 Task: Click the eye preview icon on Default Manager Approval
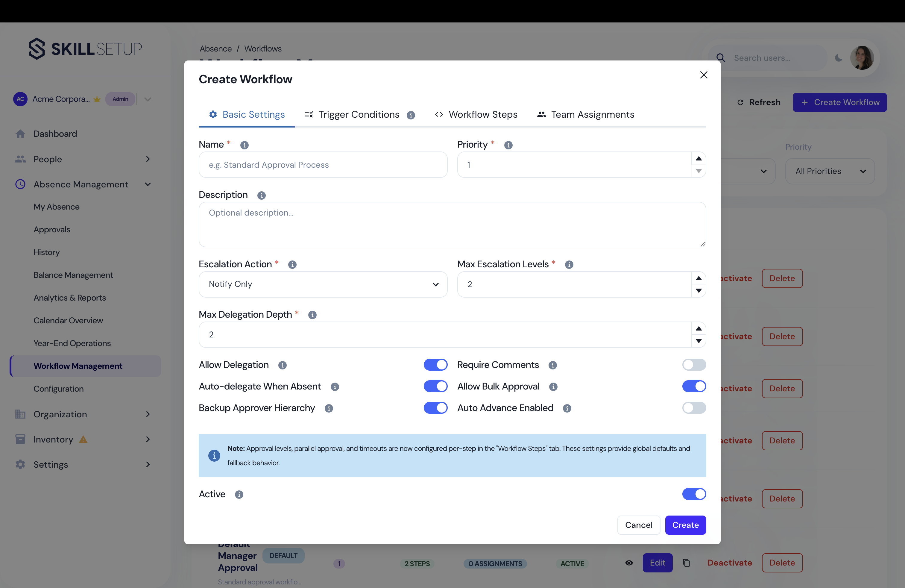point(628,563)
